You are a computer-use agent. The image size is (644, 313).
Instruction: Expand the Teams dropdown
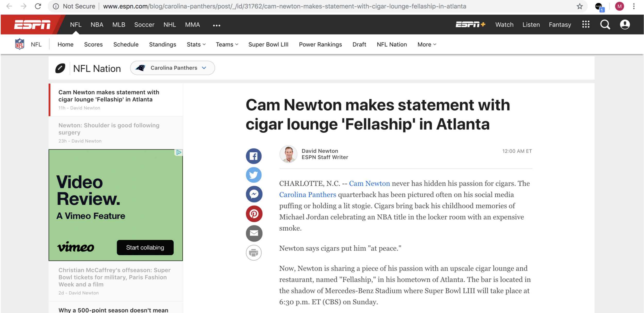(x=227, y=45)
